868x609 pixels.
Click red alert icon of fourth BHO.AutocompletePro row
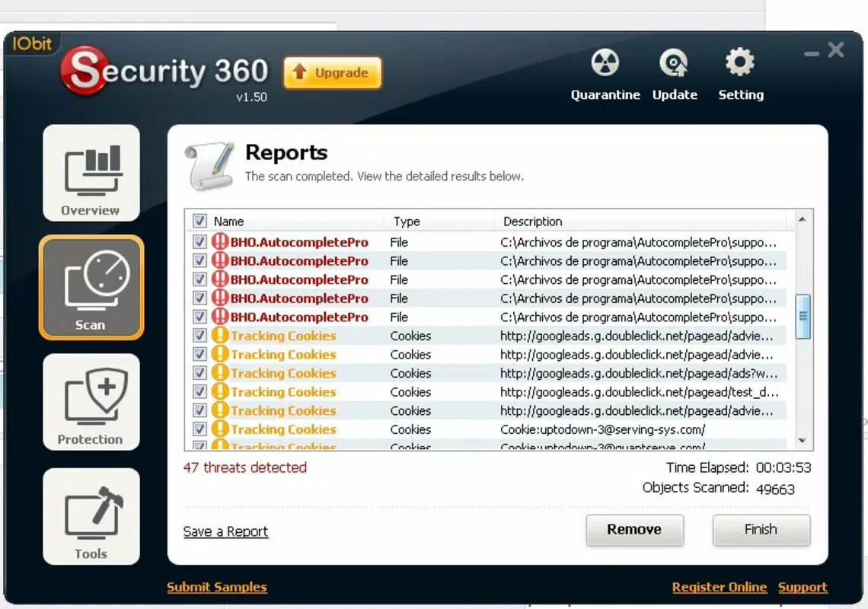tap(220, 298)
